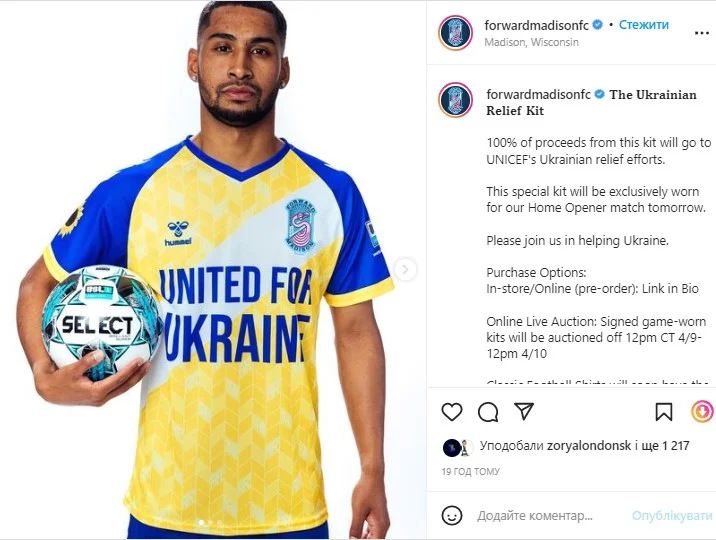
Task: Save the post using the bookmark icon
Action: coord(663,412)
